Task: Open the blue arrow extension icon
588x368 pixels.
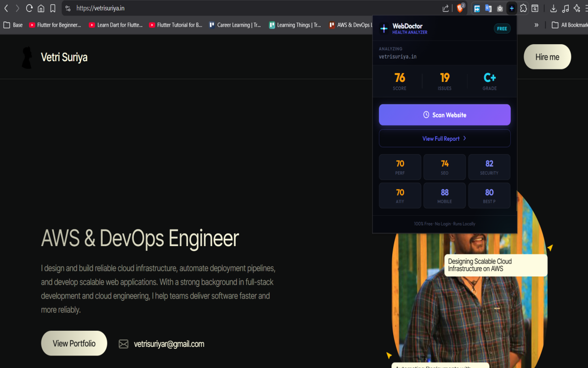Action: (x=477, y=8)
